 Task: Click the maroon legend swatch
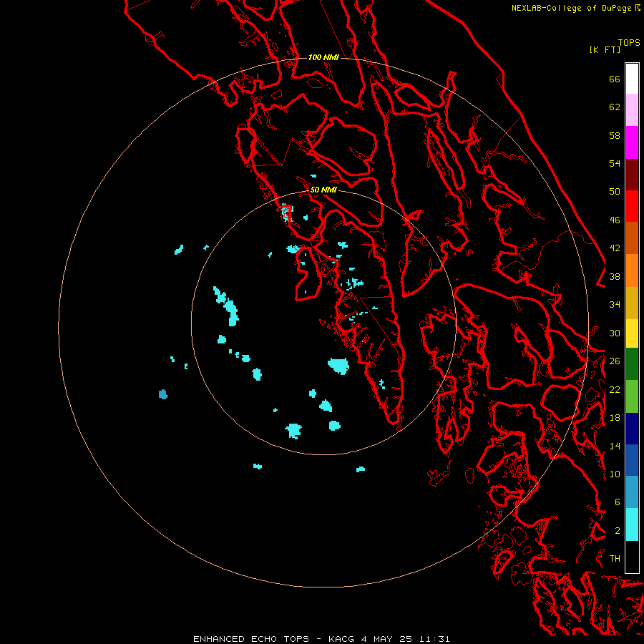coord(632,174)
